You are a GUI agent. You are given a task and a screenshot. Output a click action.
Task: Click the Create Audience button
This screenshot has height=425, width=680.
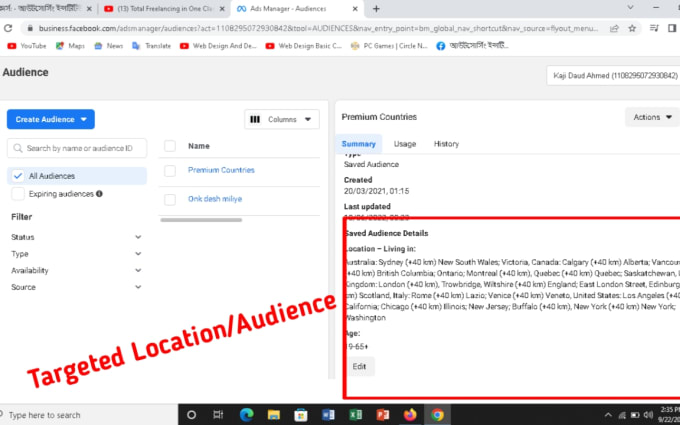point(51,119)
